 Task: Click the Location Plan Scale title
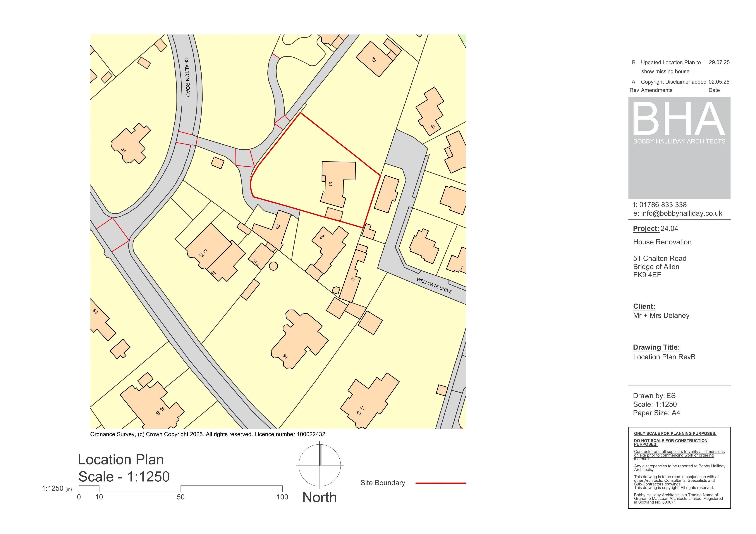pyautogui.click(x=124, y=468)
